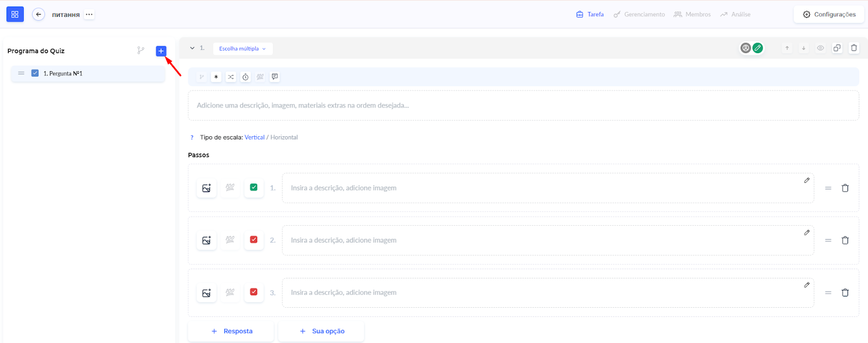This screenshot has width=868, height=343.
Task: Open the three-dots menu next to питання
Action: pos(89,15)
